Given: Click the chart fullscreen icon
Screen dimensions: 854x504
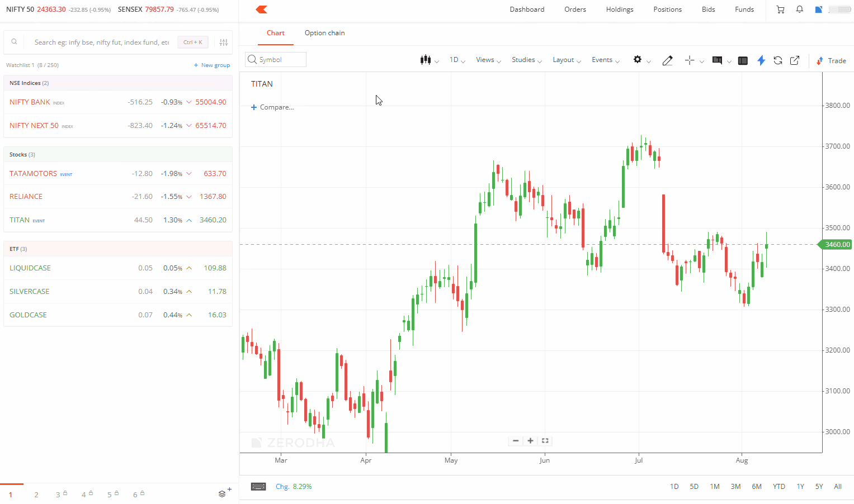Looking at the screenshot, I should pos(545,441).
